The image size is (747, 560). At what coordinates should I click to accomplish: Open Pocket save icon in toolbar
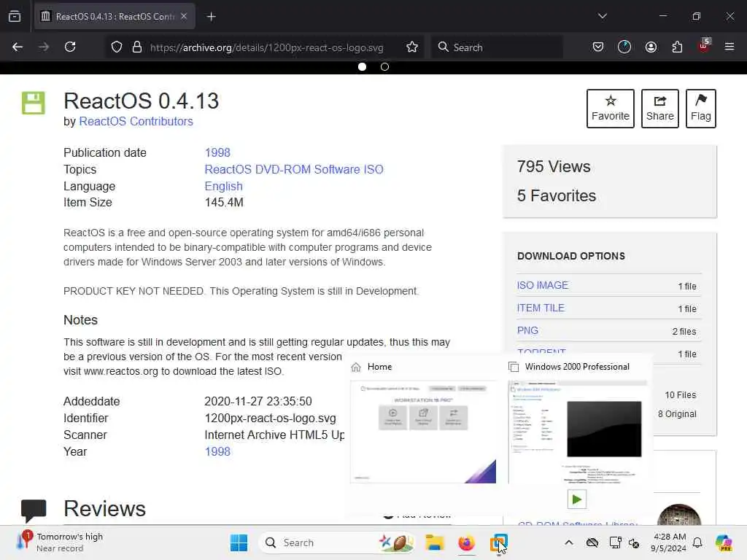[598, 47]
